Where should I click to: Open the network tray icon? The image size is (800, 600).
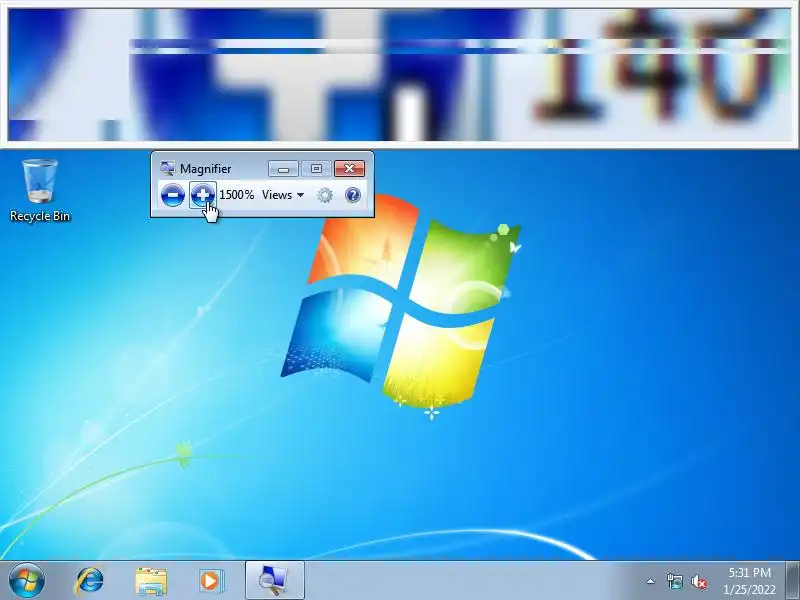pos(674,581)
